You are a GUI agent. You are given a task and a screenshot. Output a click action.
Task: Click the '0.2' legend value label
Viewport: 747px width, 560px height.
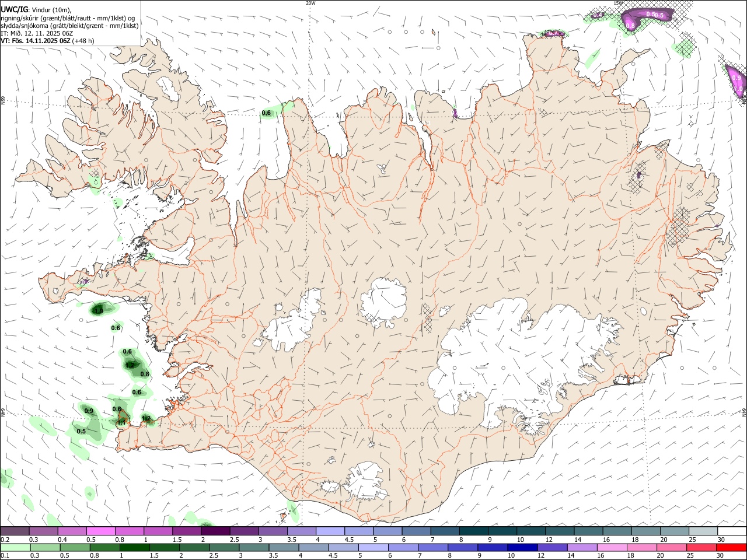pos(5,540)
